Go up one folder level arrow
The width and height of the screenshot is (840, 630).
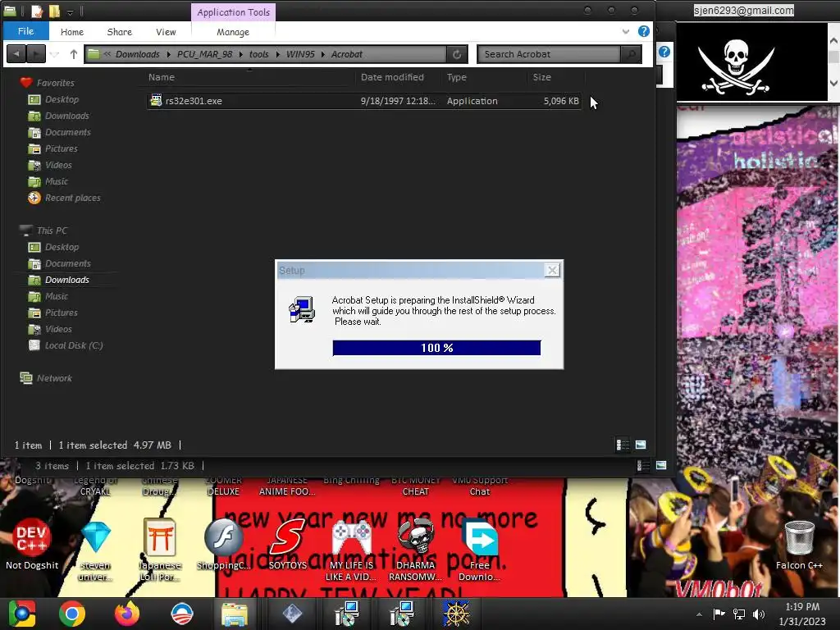(x=74, y=54)
